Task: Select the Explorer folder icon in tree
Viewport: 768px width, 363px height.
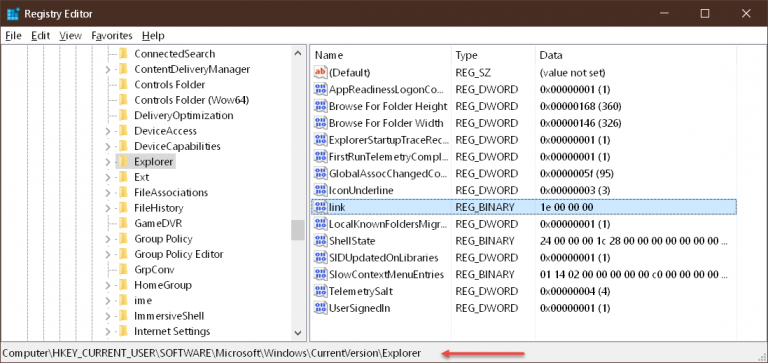Action: click(x=123, y=161)
